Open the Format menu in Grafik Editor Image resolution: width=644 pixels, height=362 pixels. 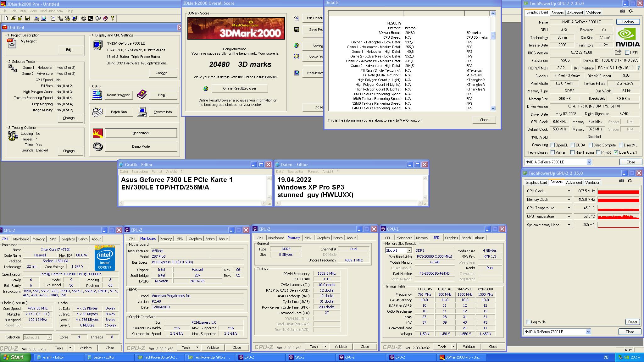[x=157, y=172]
